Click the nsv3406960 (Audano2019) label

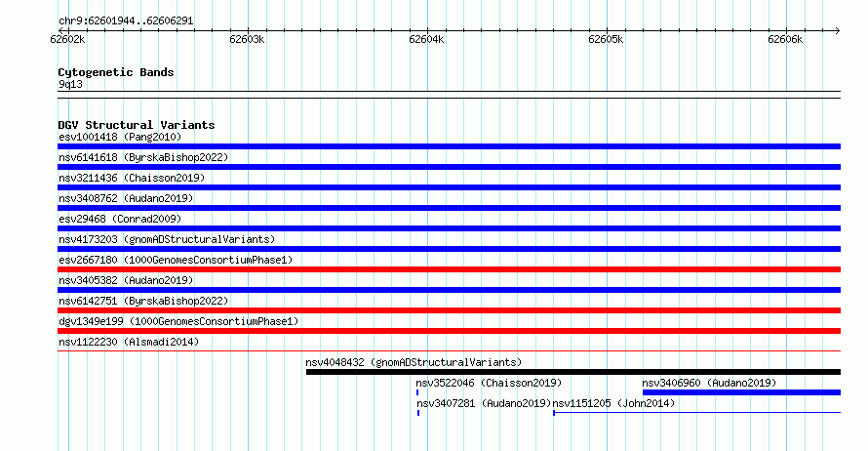pyautogui.click(x=709, y=383)
